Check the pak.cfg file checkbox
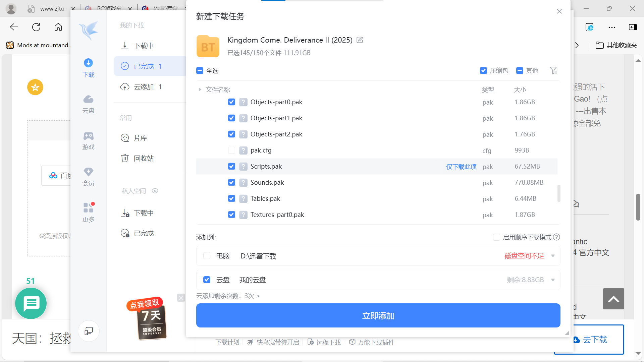The height and width of the screenshot is (362, 644). (x=231, y=150)
